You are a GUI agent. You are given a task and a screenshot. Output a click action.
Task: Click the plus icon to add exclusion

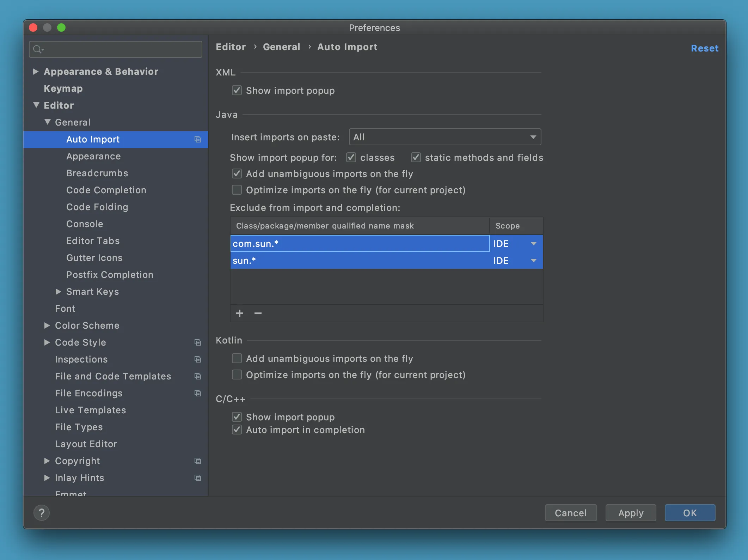pos(240,313)
